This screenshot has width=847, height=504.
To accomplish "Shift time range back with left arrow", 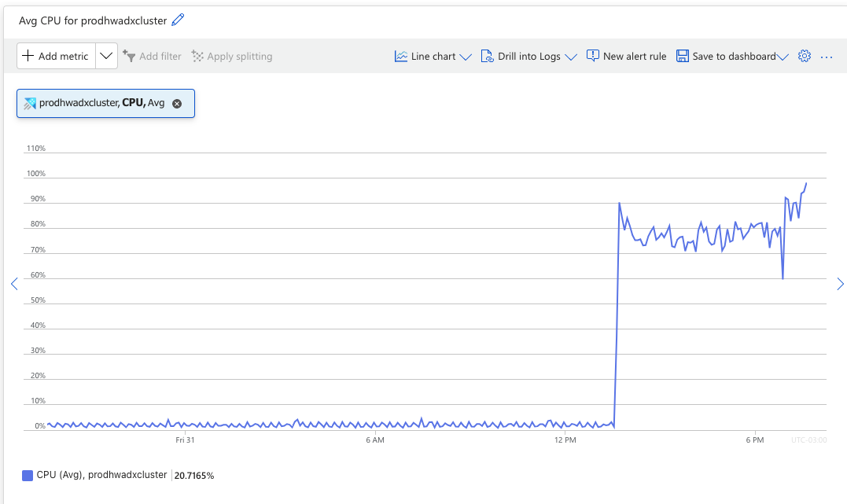I will tap(14, 284).
